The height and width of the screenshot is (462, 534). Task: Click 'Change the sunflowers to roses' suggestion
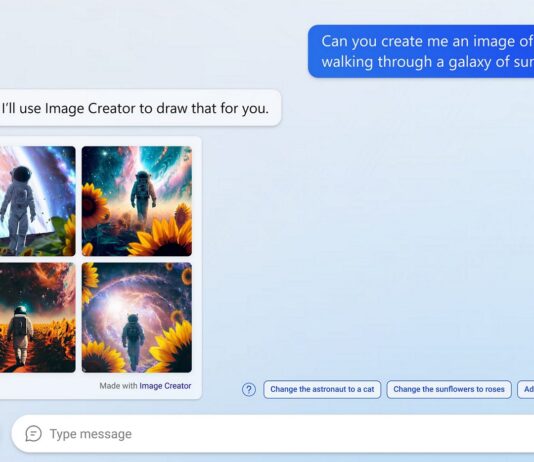tap(449, 389)
